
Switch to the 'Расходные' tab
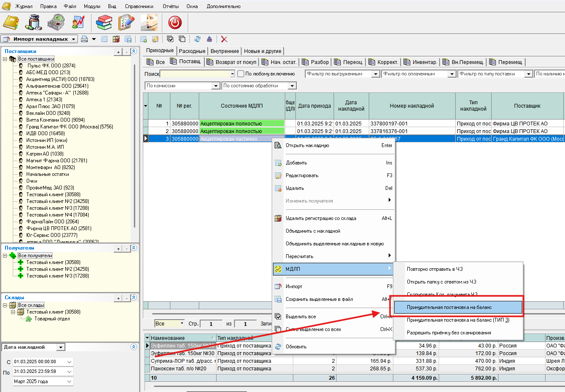[x=192, y=51]
